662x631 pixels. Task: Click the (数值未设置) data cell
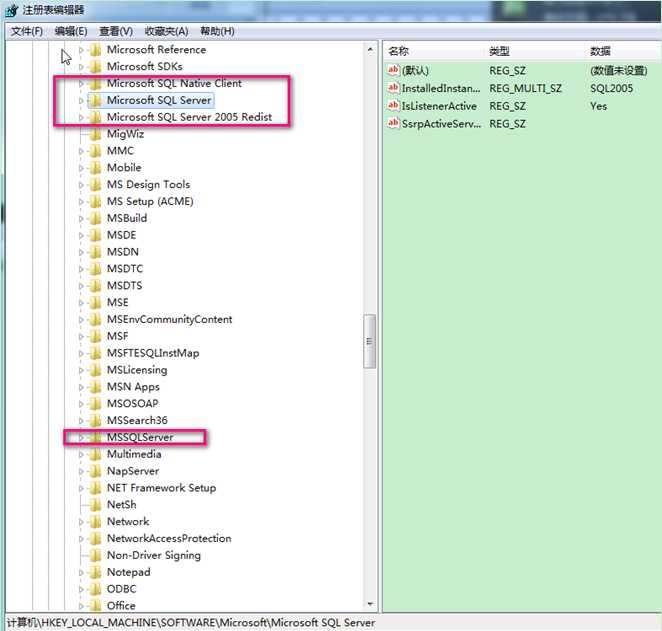pos(619,70)
